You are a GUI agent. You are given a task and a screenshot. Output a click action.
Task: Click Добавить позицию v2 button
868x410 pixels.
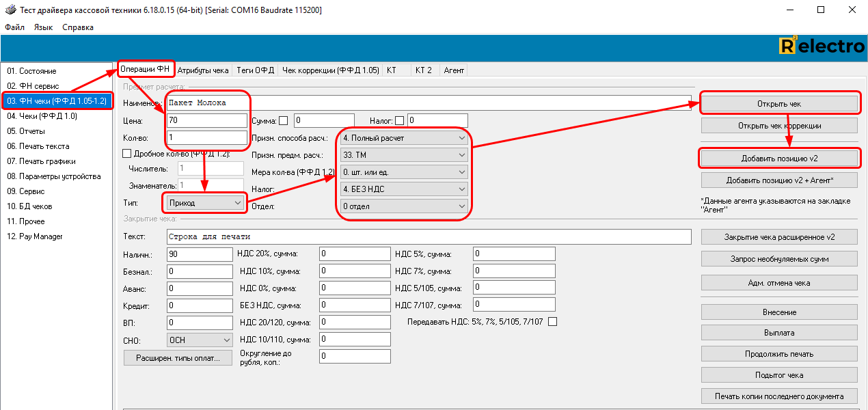click(779, 159)
